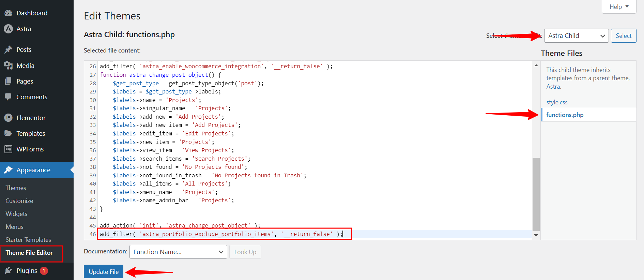Click the Media library icon

(8, 65)
